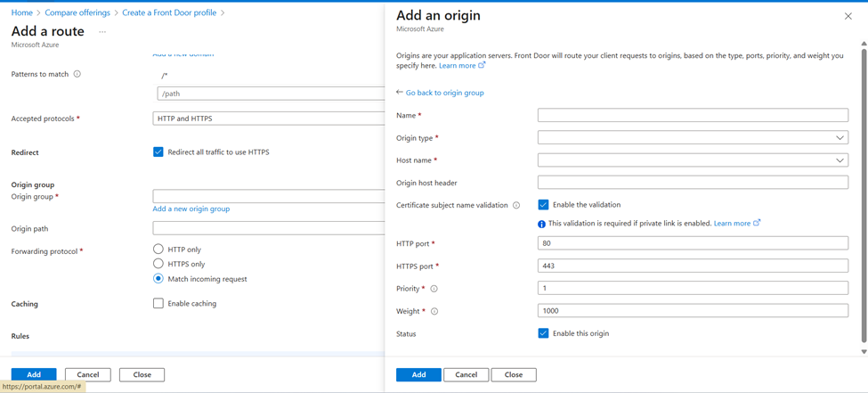Open Learn more link about private link validation
The height and width of the screenshot is (393, 868).
click(x=733, y=224)
